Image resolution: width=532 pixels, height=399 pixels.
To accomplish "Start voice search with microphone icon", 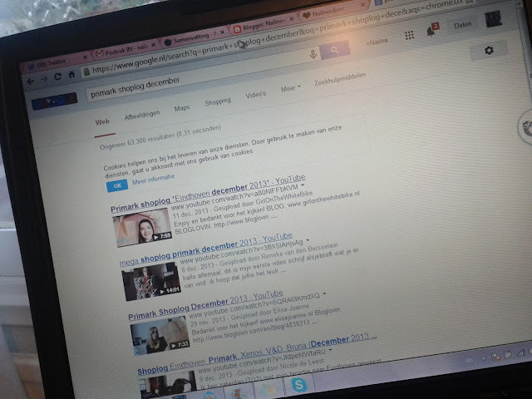I will click(x=313, y=54).
